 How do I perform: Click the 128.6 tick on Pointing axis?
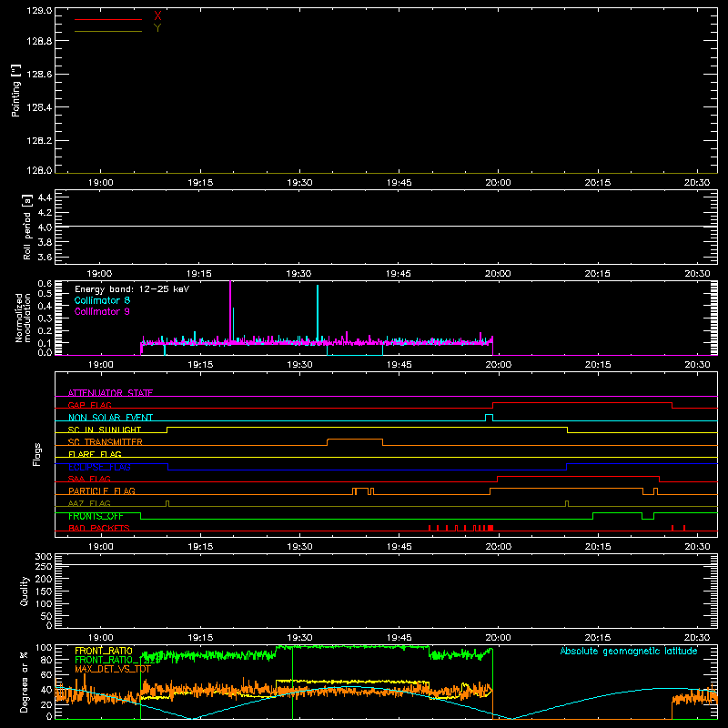click(x=39, y=74)
